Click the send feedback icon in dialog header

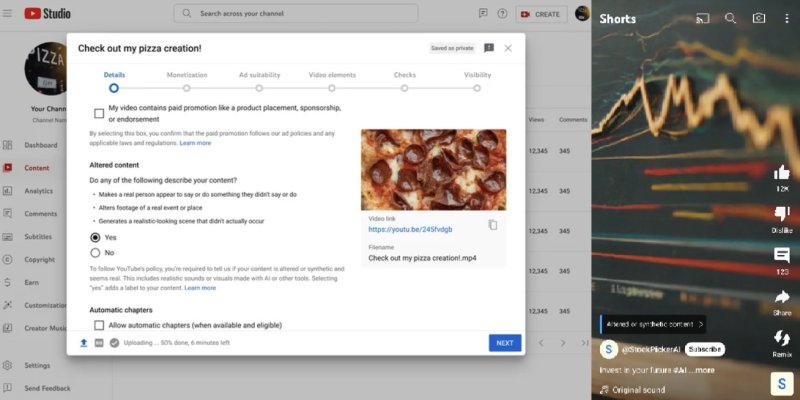[x=489, y=48]
